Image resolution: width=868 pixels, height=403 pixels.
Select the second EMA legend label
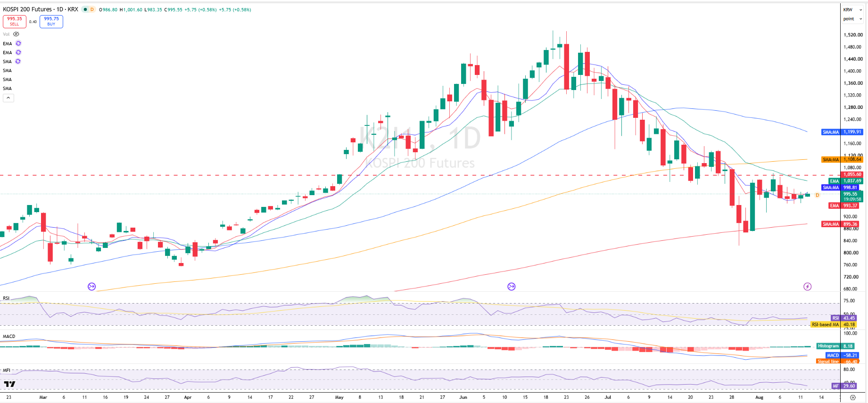coord(8,52)
